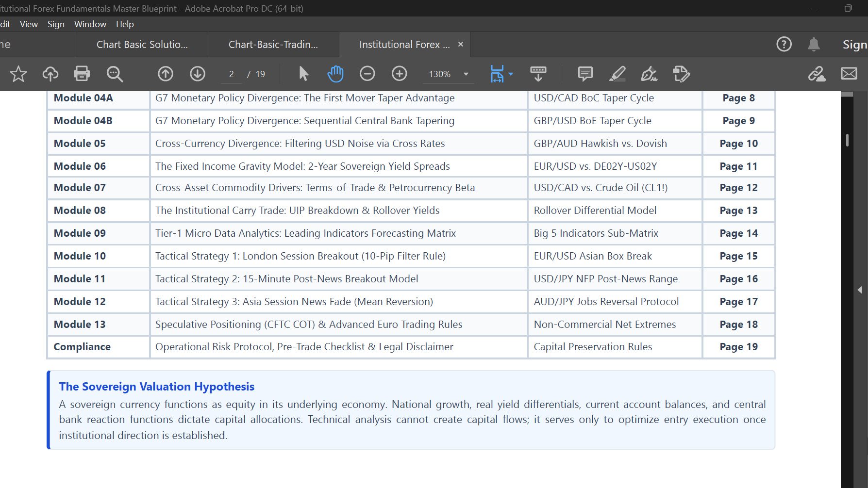
Task: Share a link to the file
Action: (x=817, y=74)
